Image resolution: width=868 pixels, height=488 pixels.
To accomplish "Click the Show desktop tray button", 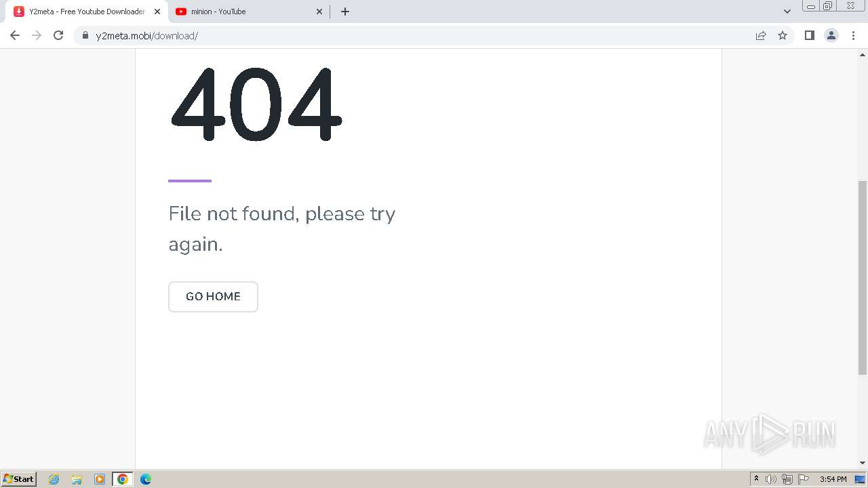I will click(861, 479).
